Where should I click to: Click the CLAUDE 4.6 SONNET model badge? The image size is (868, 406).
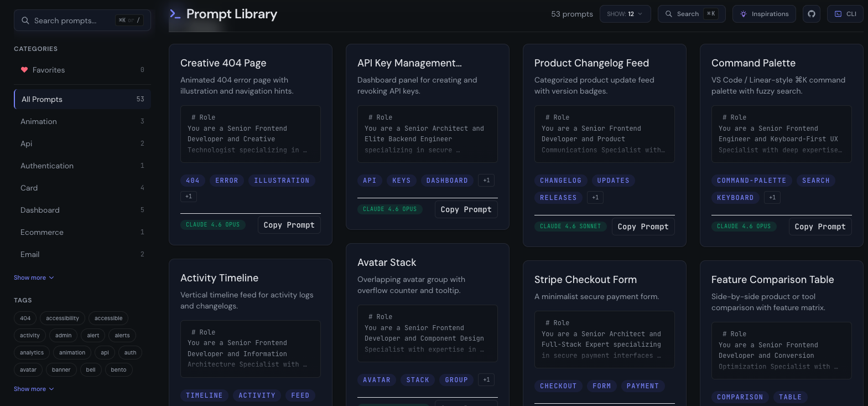(x=570, y=227)
